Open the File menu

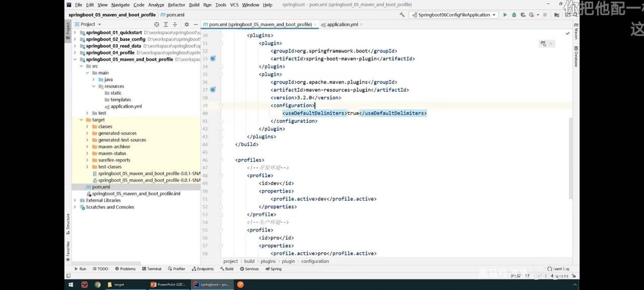pyautogui.click(x=78, y=5)
